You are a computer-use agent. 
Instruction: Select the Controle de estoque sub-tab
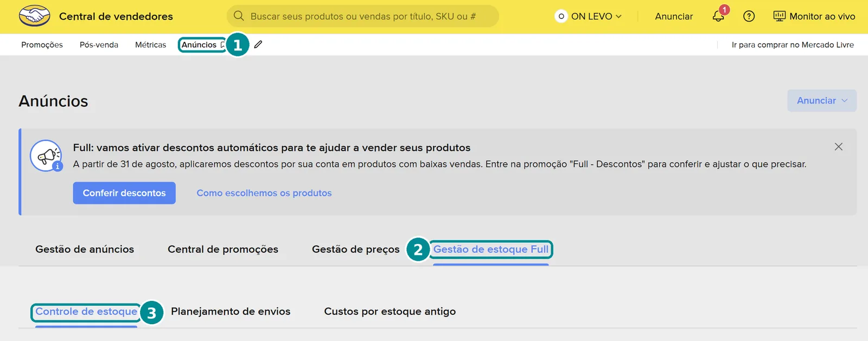pos(86,312)
